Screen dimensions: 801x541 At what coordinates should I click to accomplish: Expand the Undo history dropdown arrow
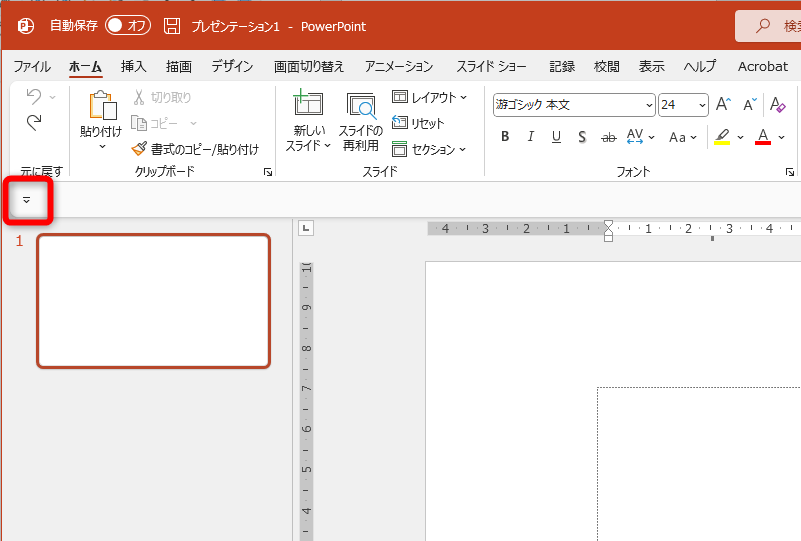(x=53, y=97)
